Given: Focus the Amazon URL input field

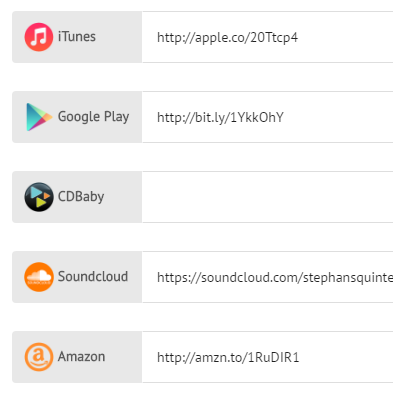Looking at the screenshot, I should coord(267,357).
